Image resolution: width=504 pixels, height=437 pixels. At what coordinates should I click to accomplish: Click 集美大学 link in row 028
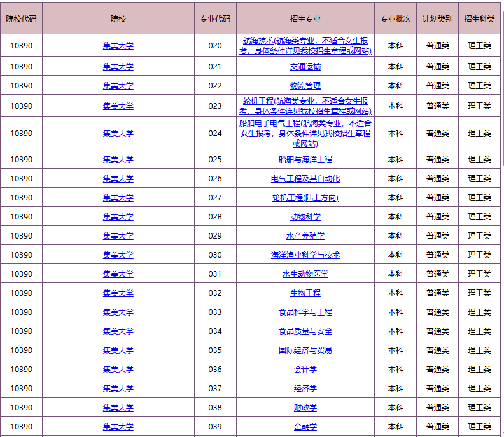118,216
